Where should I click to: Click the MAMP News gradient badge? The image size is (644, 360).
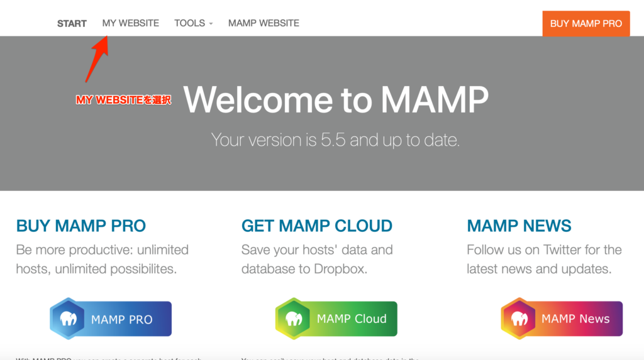(562, 319)
